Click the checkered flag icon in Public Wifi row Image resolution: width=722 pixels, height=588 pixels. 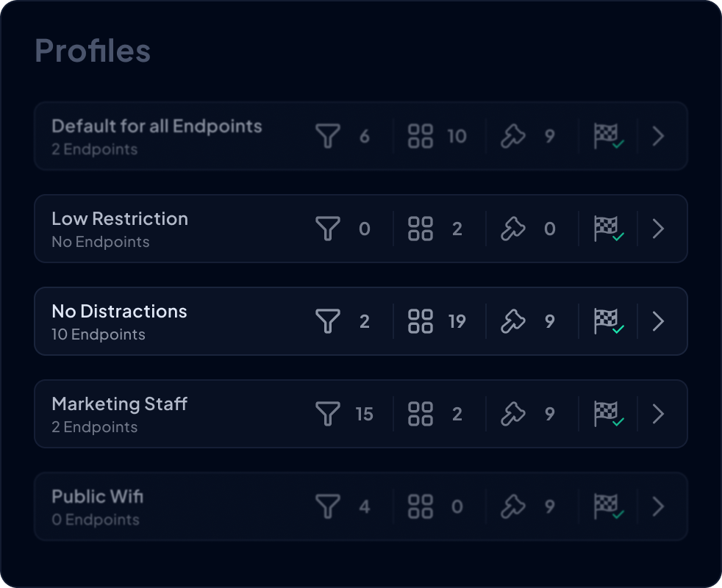click(609, 506)
